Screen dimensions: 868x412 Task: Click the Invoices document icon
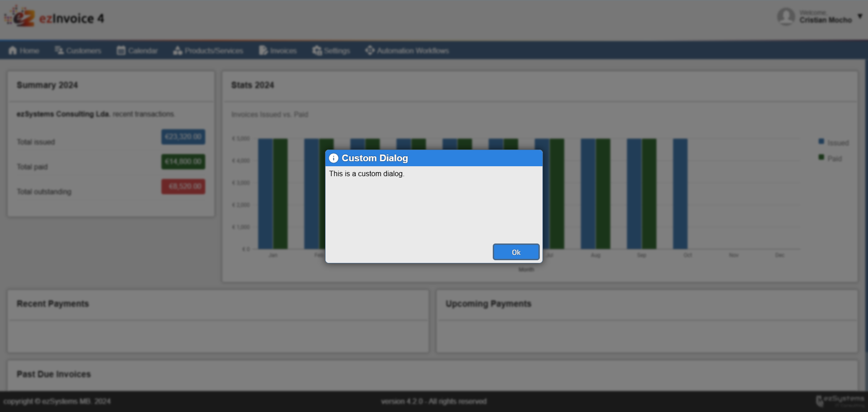263,51
